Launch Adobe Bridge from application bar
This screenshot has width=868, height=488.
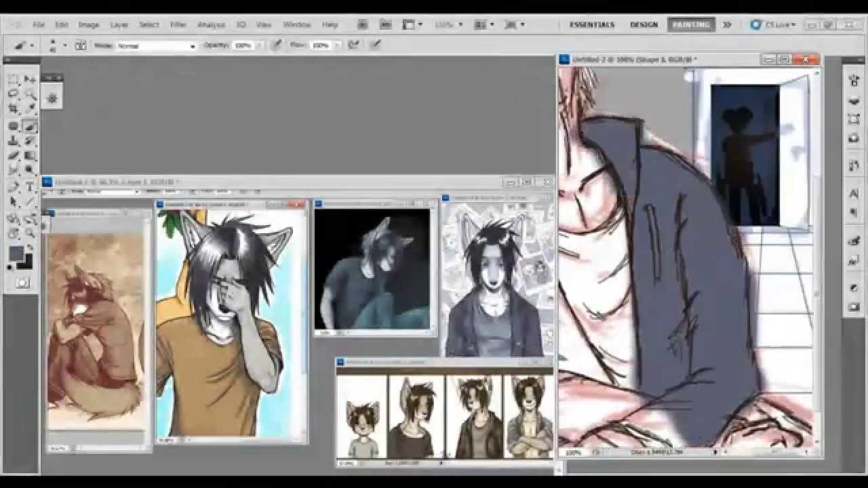[x=363, y=24]
